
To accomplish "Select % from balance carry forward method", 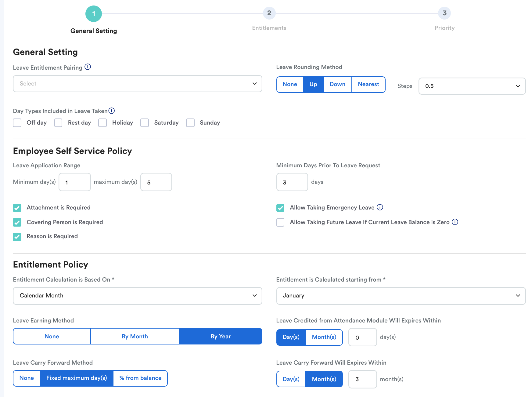I will (140, 378).
